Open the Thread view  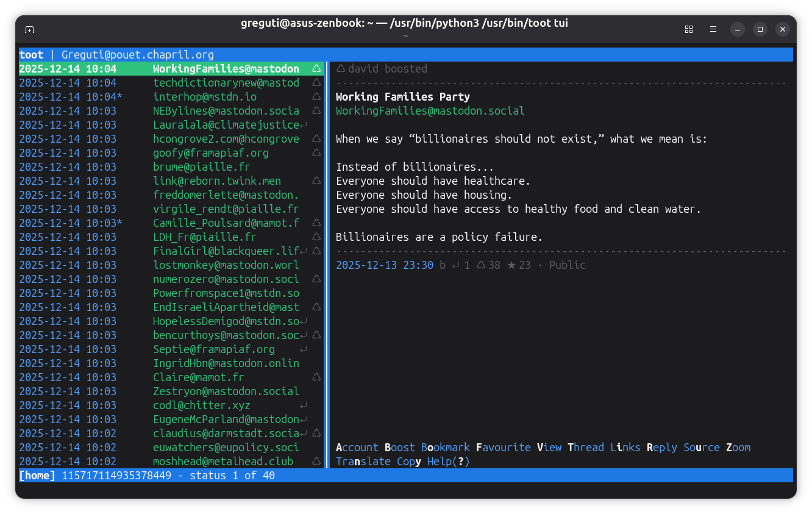tap(585, 448)
